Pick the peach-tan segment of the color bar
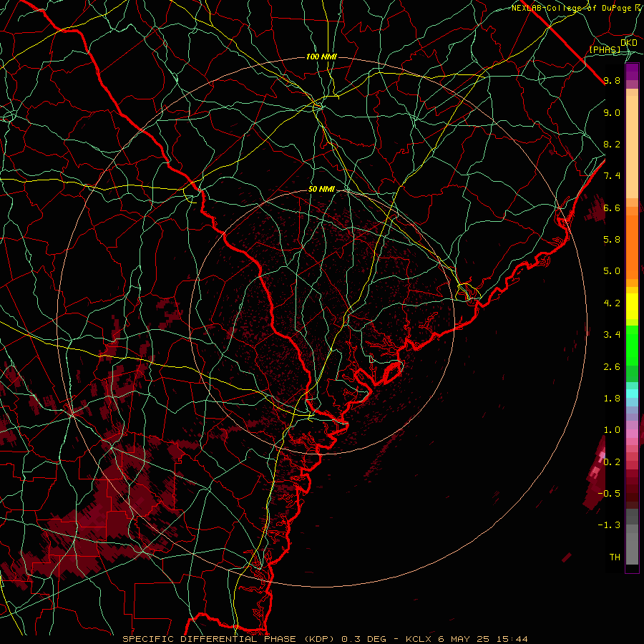Image resolution: width=644 pixels, height=644 pixels. [632, 147]
